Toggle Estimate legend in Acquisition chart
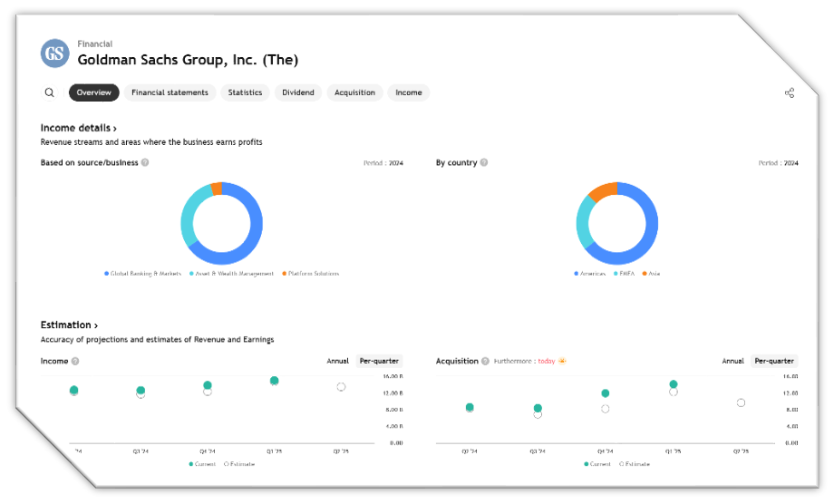 point(635,464)
